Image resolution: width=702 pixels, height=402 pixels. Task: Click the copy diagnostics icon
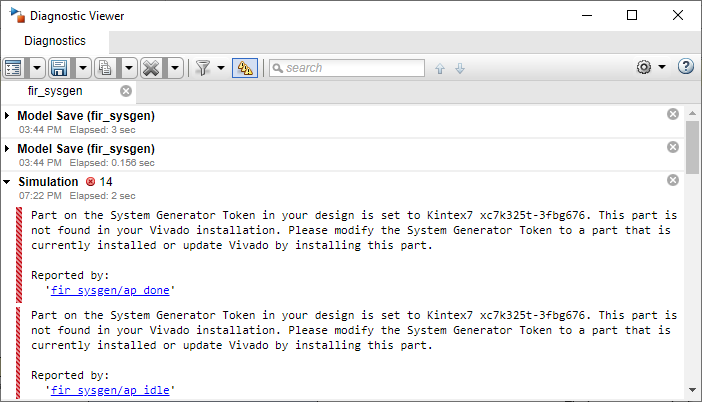[x=105, y=68]
